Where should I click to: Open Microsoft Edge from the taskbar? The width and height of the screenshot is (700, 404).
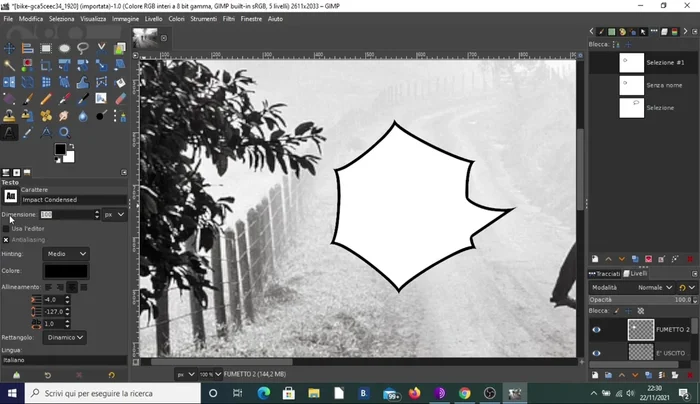tap(264, 393)
